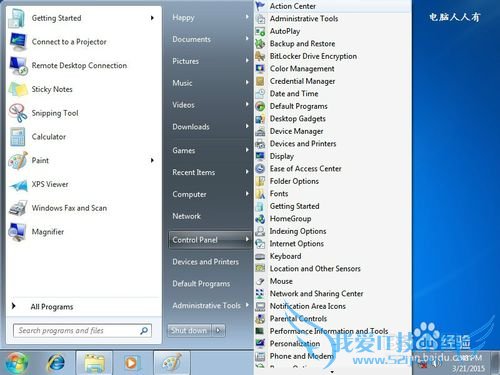Select Network in the Start menu
This screenshot has width=500, height=375.
210,216
